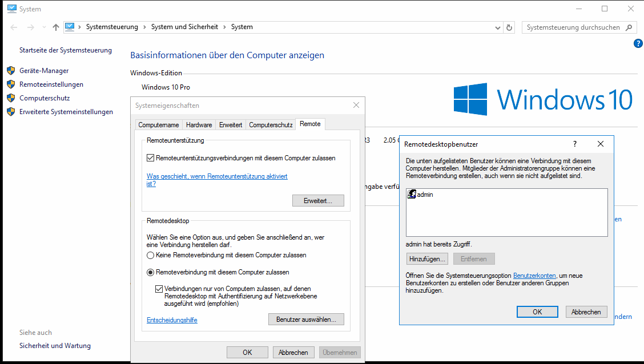Expand chevron before Systemsteuerung breadcrumb

[79, 27]
